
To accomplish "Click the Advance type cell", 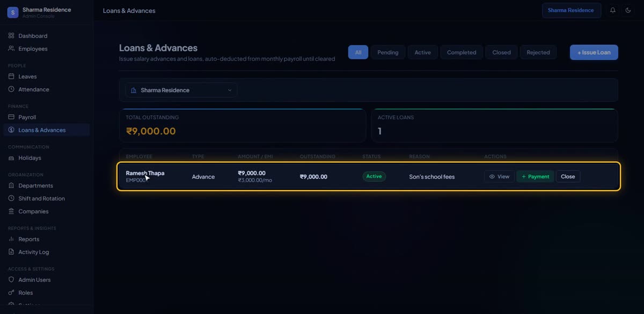I will tap(203, 177).
